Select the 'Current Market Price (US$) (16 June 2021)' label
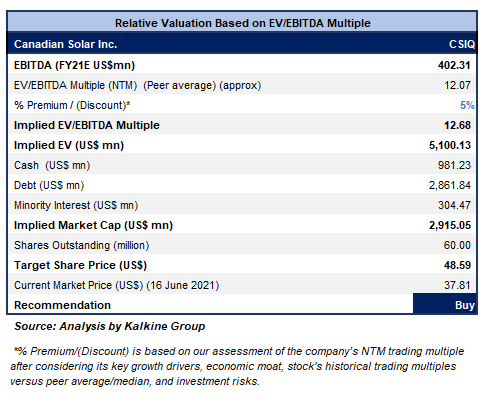Image resolution: width=492 pixels, height=402 pixels. click(116, 285)
